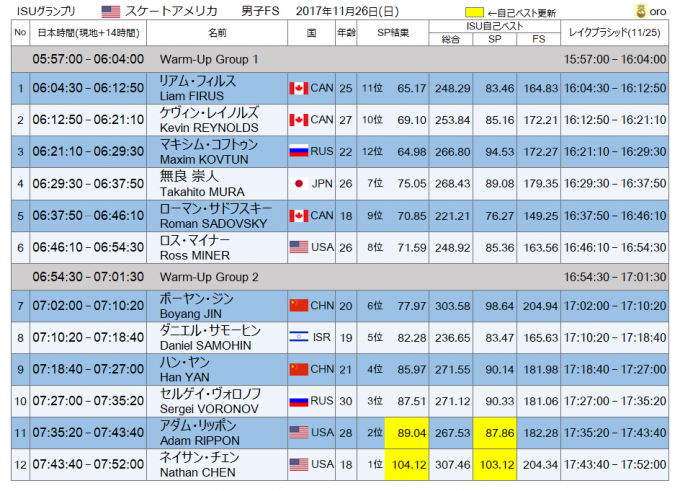Click the China flag in Boyang JIN row
This screenshot has height=491, width=680.
pyautogui.click(x=297, y=305)
